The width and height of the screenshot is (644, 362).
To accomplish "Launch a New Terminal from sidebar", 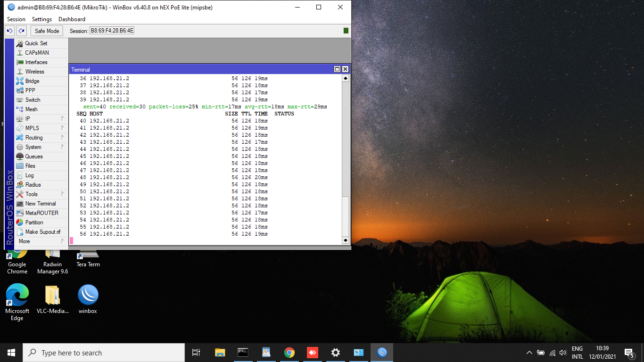I will pos(40,204).
